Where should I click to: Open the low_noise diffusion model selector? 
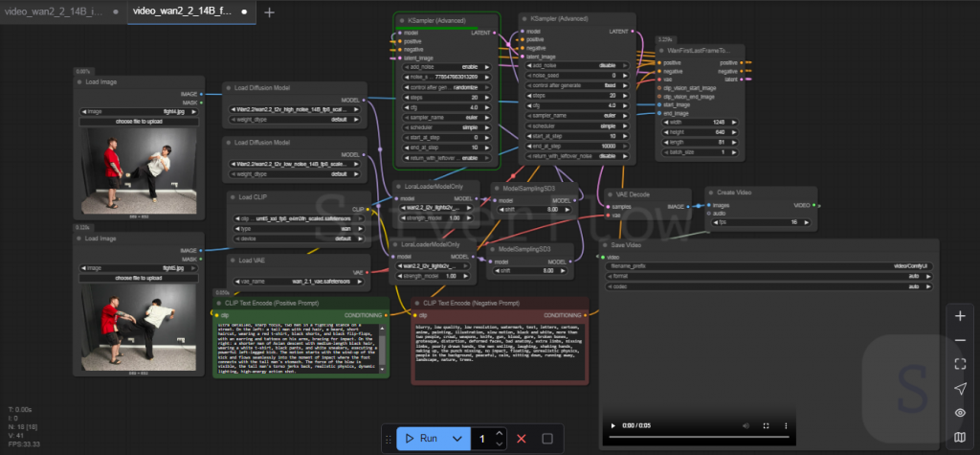tap(295, 164)
